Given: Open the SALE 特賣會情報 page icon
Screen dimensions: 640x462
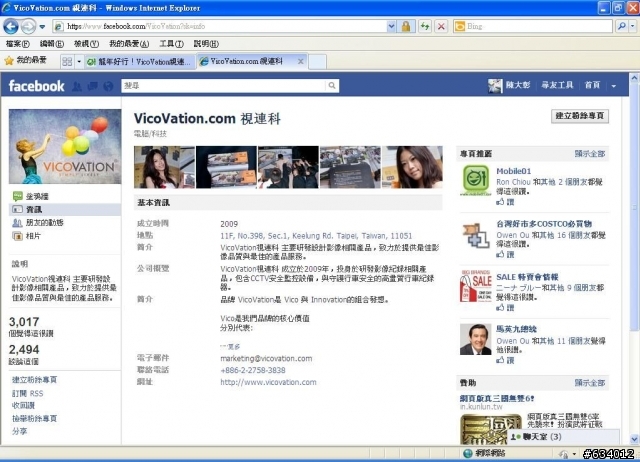Looking at the screenshot, I should (x=476, y=286).
